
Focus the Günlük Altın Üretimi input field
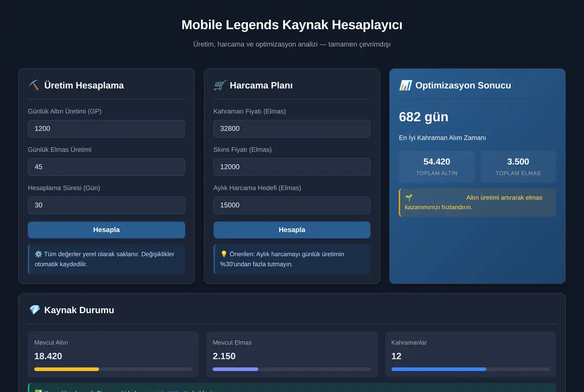107,129
